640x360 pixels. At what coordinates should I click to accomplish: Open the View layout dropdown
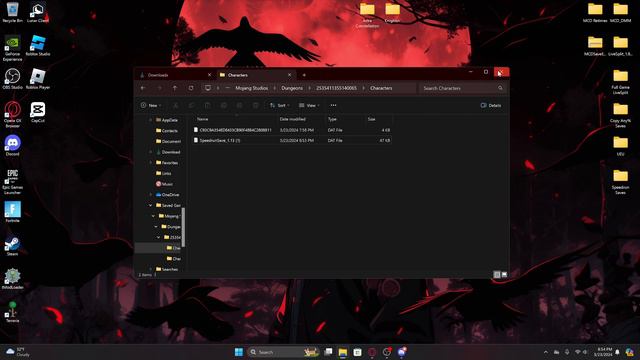click(x=309, y=105)
